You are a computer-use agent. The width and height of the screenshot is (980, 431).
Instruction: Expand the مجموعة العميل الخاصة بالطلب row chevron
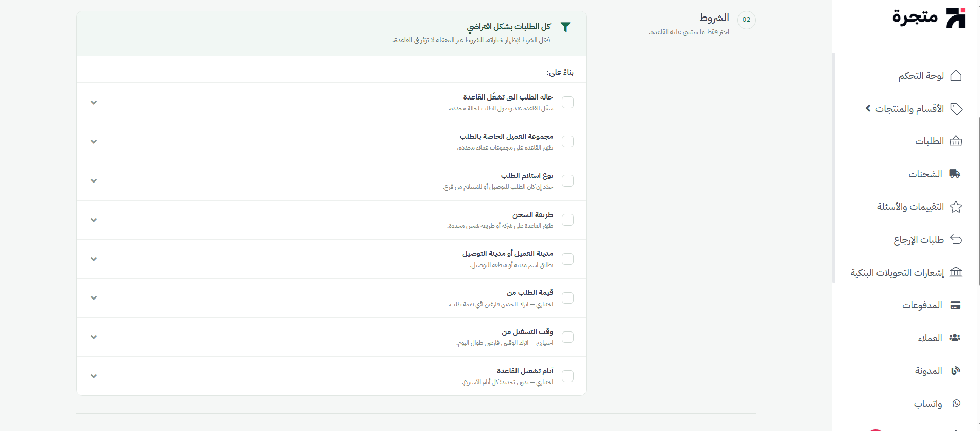click(x=94, y=142)
